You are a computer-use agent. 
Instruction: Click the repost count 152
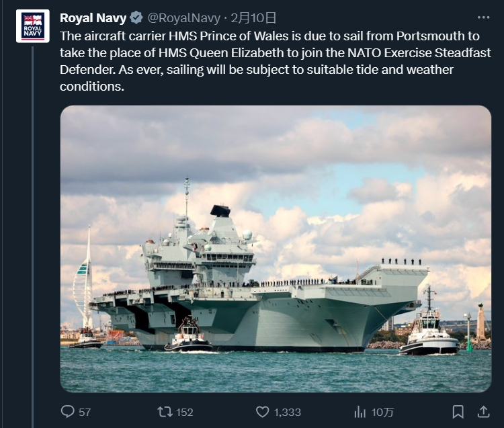point(184,412)
